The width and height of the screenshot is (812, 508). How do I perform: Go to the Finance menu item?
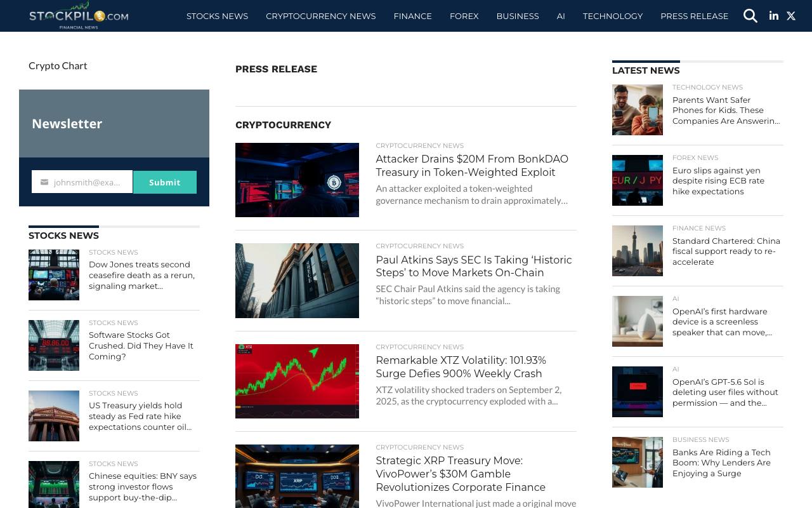tap(412, 16)
